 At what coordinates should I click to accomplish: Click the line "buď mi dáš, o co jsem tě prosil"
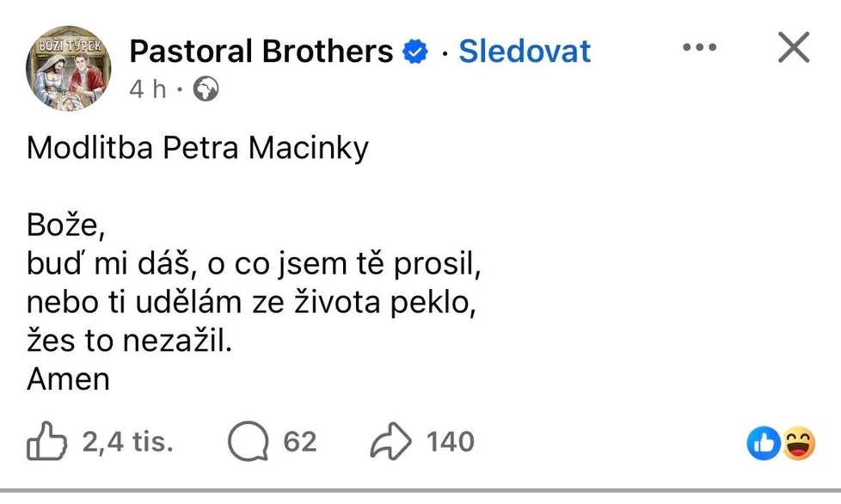point(253,266)
